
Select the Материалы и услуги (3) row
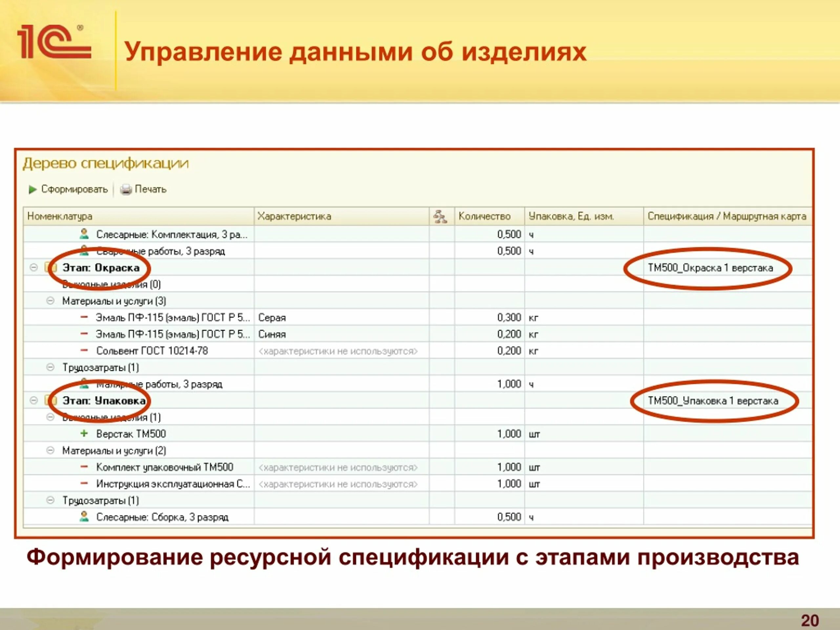point(418,301)
